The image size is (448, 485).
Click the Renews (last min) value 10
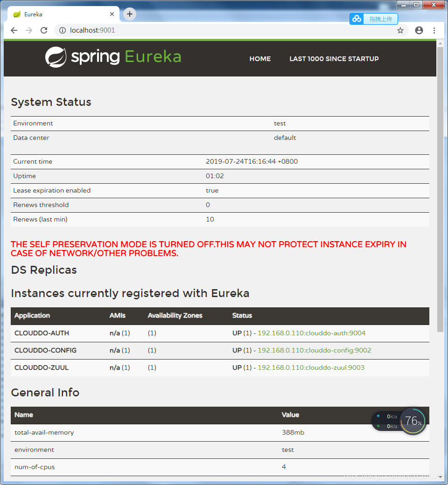coord(210,219)
